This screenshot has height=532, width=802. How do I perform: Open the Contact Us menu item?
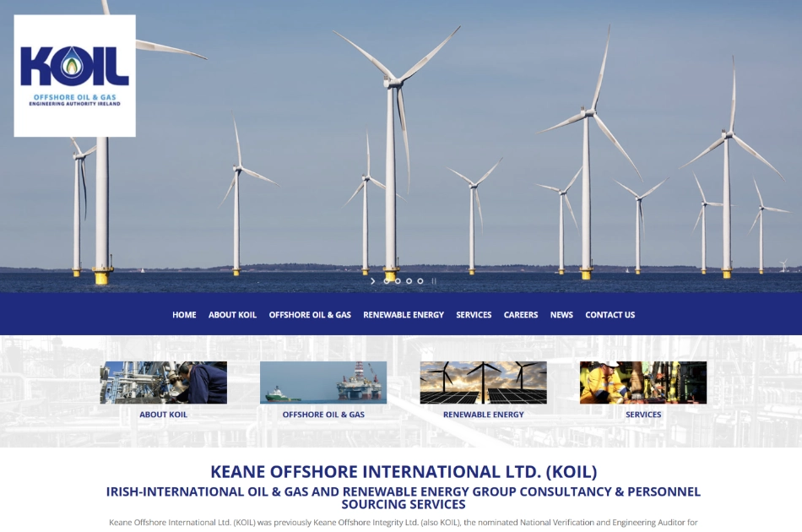610,315
